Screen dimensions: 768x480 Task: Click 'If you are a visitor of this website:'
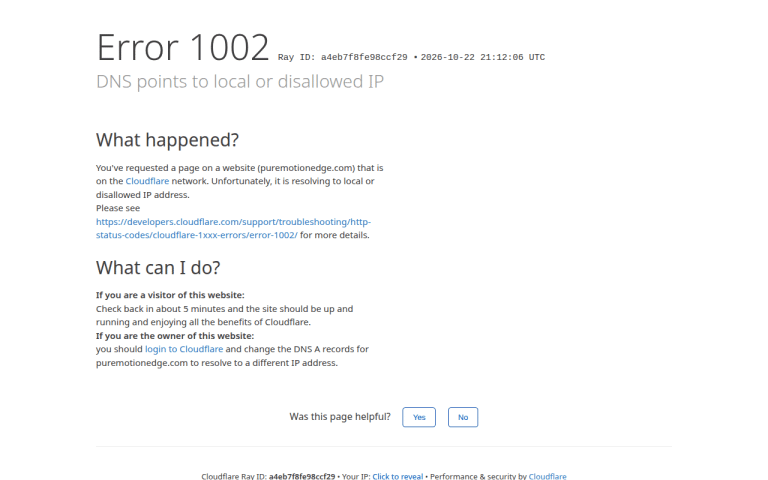(x=170, y=295)
